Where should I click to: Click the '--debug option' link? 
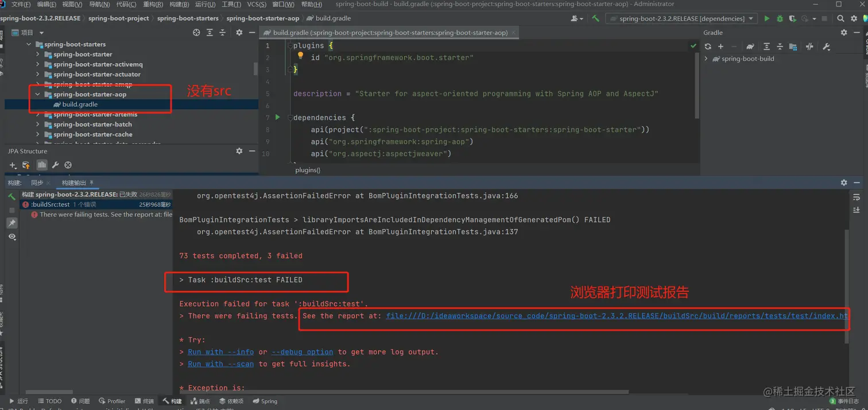coord(302,352)
